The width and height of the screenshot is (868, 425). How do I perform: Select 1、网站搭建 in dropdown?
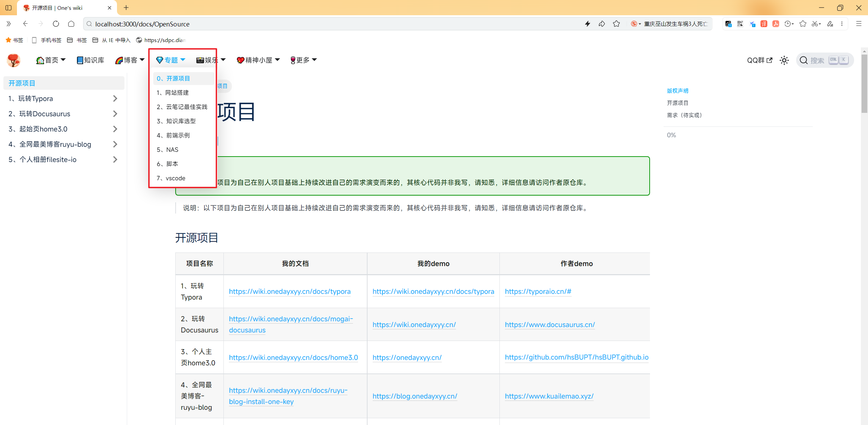[183, 93]
